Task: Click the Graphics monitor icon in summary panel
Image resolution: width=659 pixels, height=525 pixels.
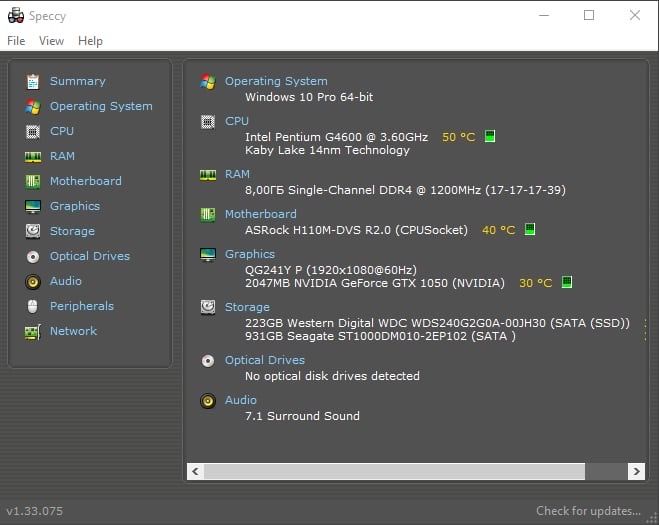Action: tap(208, 255)
